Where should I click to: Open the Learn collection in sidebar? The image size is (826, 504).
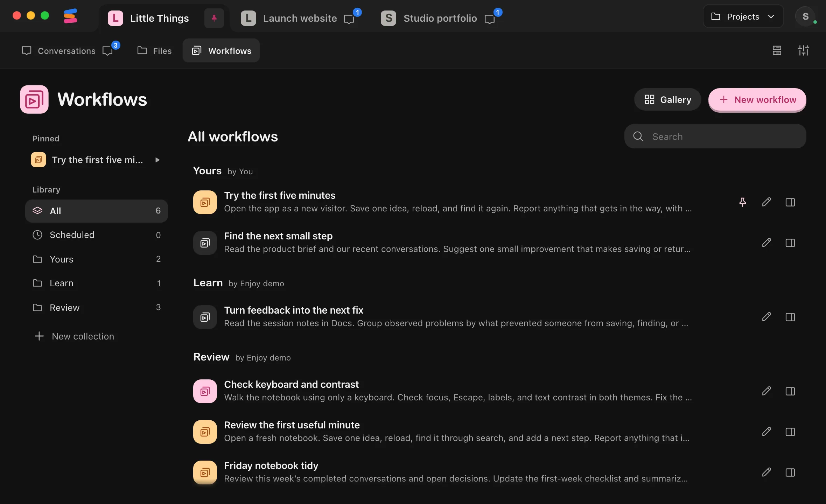(x=97, y=283)
